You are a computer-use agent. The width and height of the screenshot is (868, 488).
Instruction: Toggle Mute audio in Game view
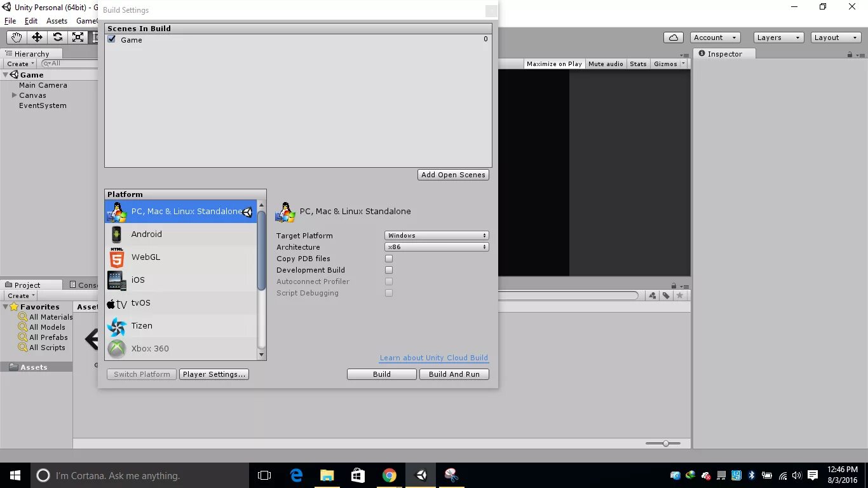606,64
